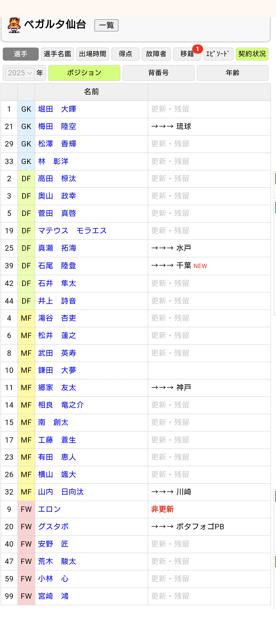Click グスタボ player link
This screenshot has width=276, height=644.
click(x=53, y=527)
